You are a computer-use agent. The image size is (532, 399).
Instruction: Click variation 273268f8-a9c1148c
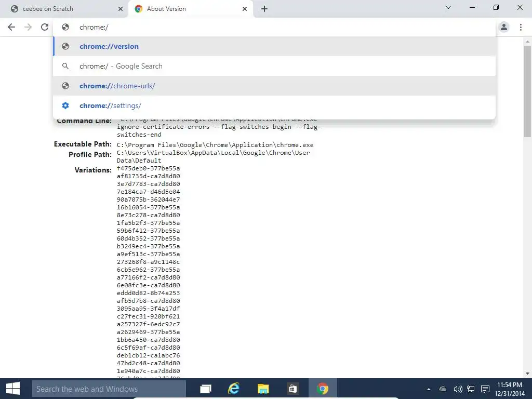[x=148, y=262]
